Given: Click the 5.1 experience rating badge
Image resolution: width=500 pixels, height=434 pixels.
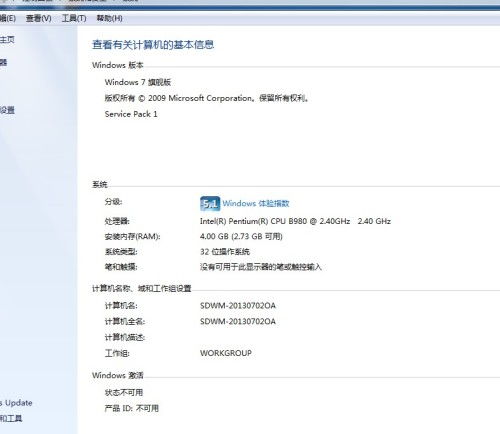Looking at the screenshot, I should (210, 204).
